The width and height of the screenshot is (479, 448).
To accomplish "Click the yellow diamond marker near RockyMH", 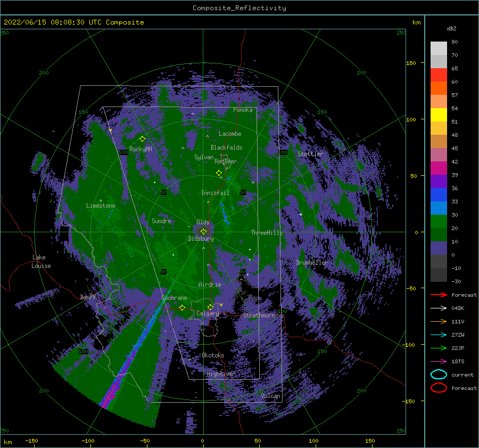I will point(142,139).
